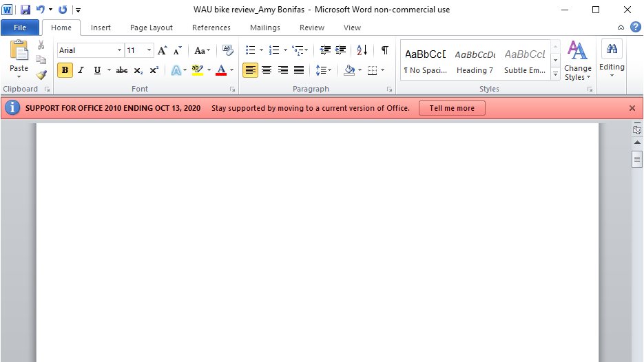Expand the Styles gallery More arrow
This screenshot has height=362, width=644.
point(555,74)
